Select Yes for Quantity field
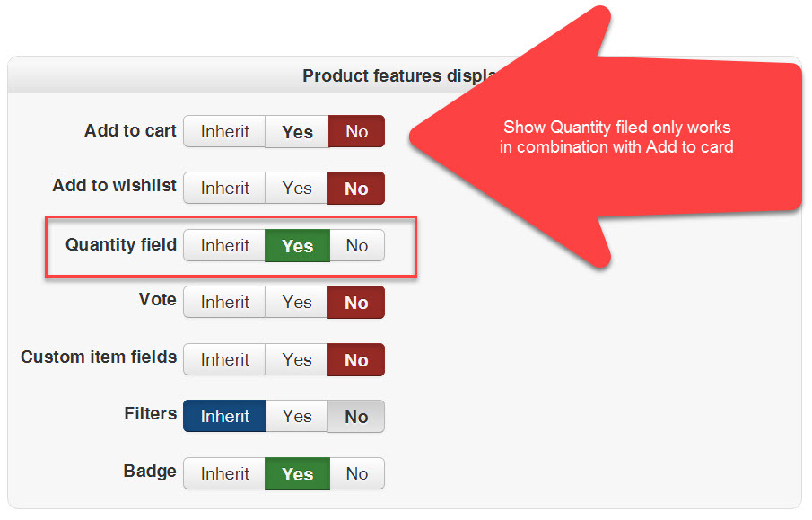 tap(297, 245)
